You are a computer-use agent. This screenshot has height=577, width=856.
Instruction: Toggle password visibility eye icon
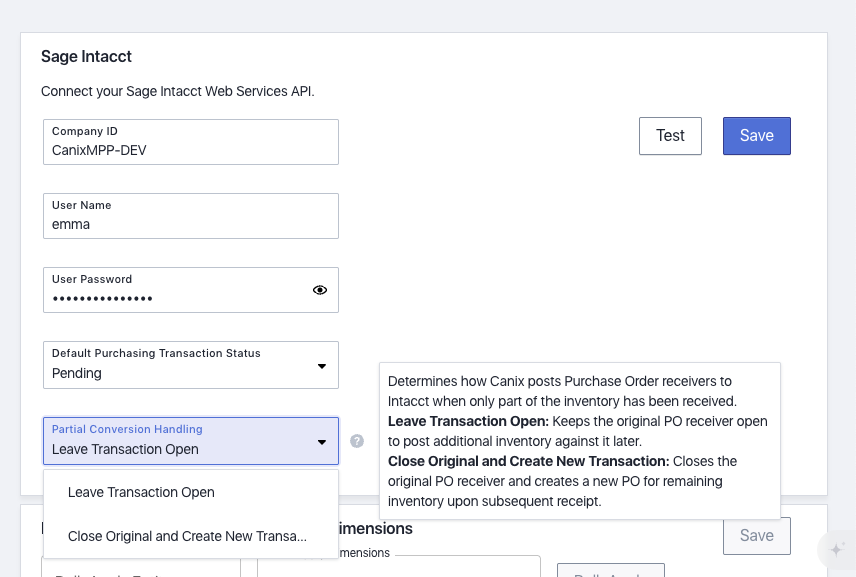[320, 290]
